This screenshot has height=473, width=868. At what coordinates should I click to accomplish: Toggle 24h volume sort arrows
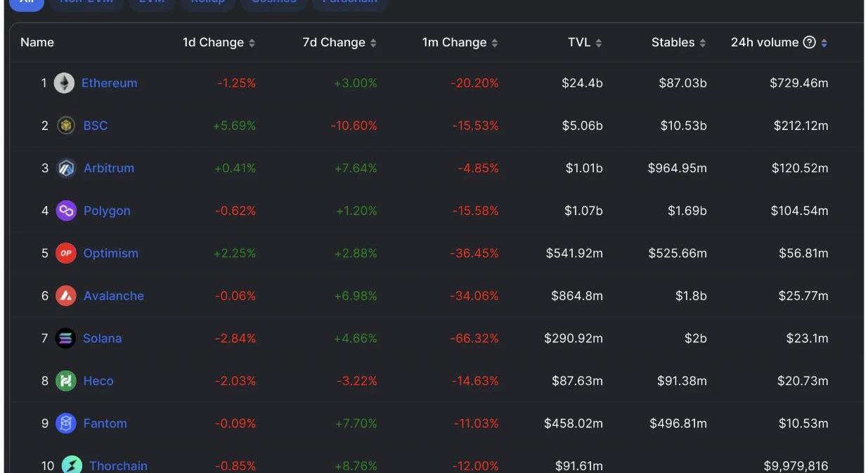click(x=824, y=43)
